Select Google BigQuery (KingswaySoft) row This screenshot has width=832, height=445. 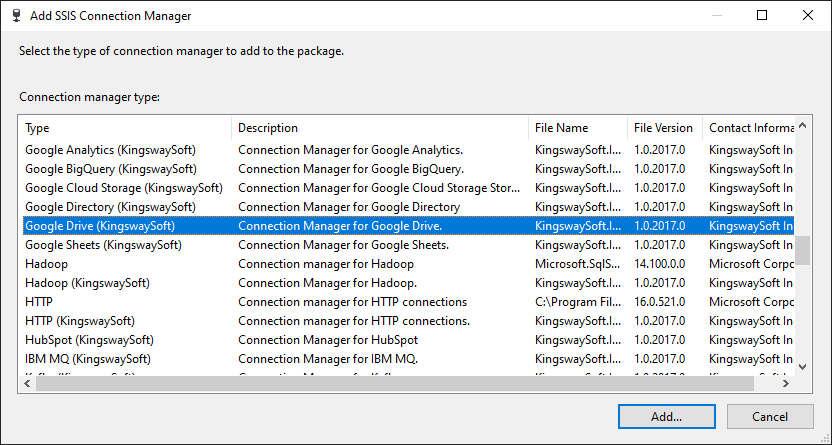tap(408, 169)
